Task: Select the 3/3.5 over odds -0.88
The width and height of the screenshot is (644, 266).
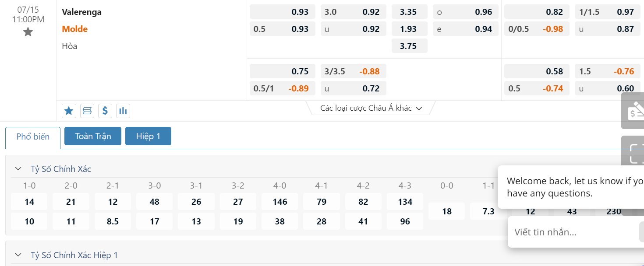Action: click(x=354, y=71)
